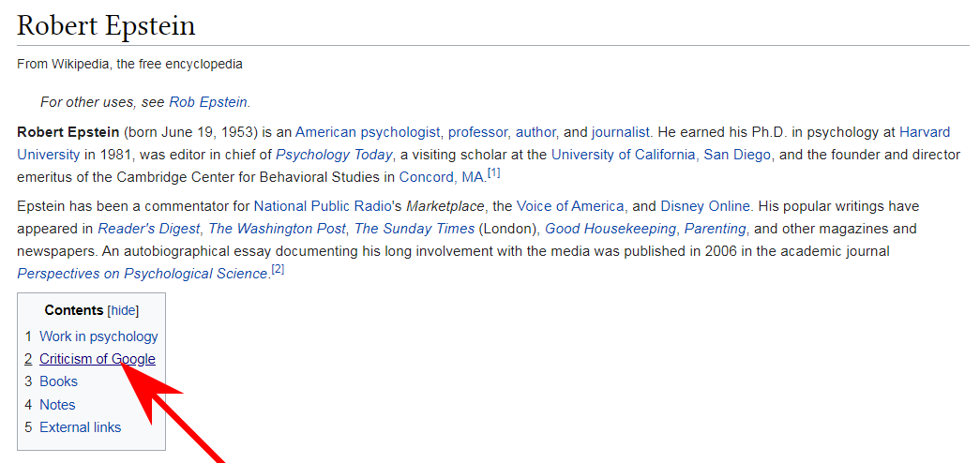Open Psychology Today link
The image size is (980, 463).
(x=335, y=155)
